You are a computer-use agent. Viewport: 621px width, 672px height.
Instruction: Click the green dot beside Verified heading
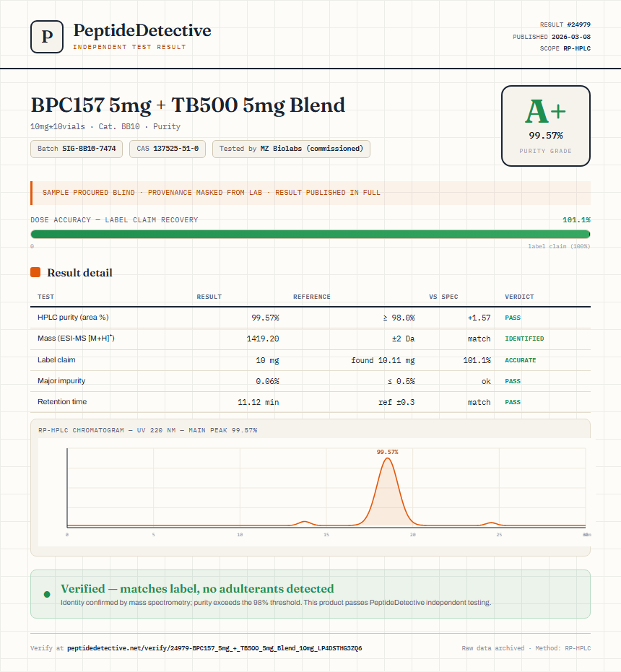pos(47,594)
